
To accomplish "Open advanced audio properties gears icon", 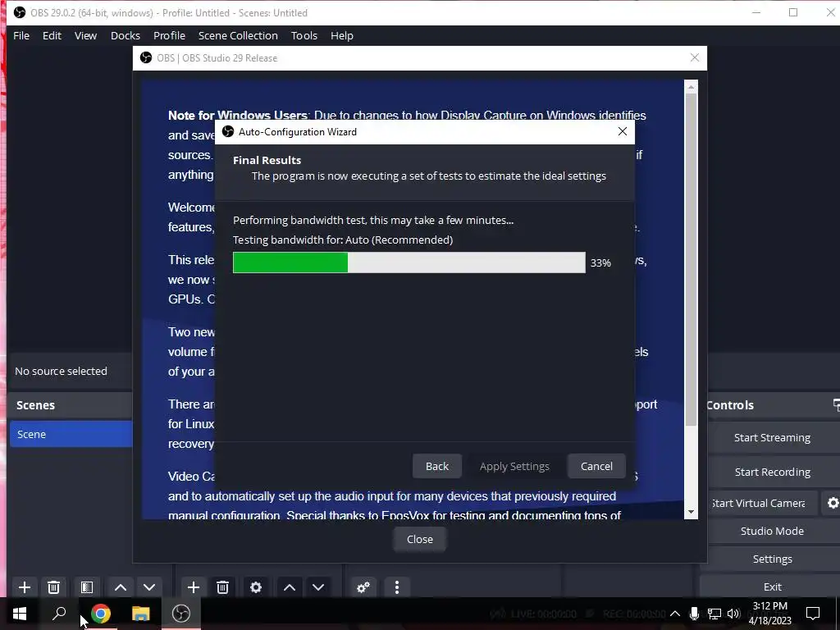I will tap(363, 587).
